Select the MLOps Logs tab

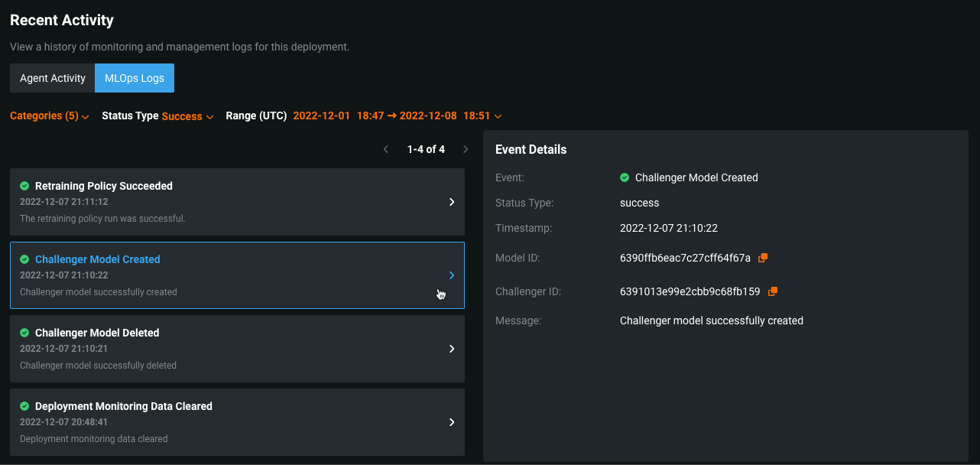pyautogui.click(x=135, y=78)
